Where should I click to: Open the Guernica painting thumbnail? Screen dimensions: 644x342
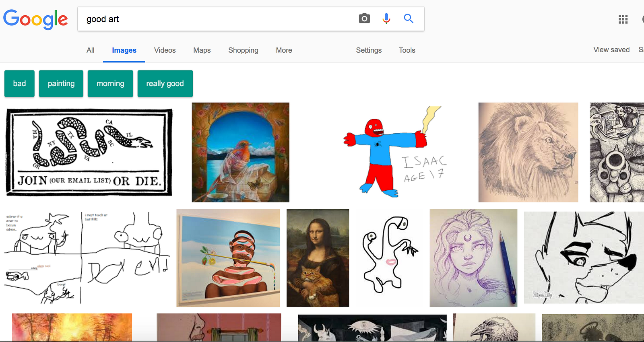pos(372,328)
